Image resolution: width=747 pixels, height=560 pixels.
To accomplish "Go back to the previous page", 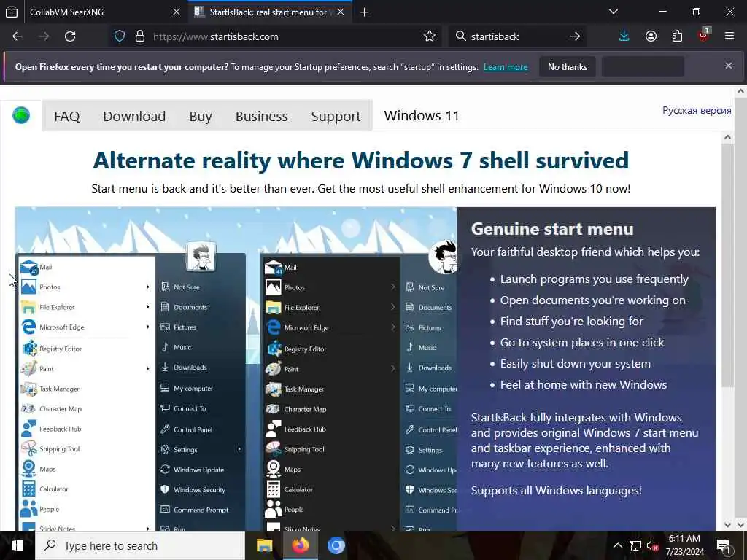I will (18, 36).
